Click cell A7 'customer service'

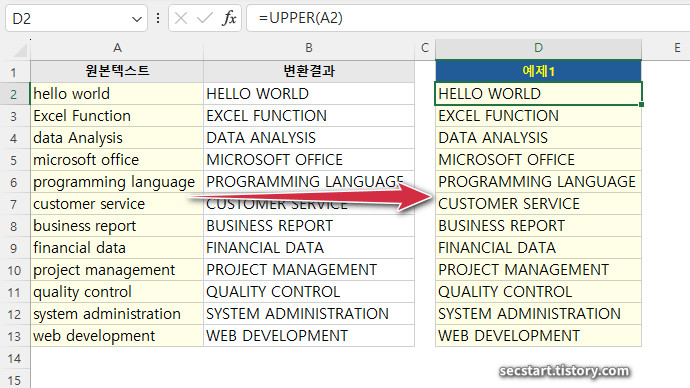click(x=117, y=204)
